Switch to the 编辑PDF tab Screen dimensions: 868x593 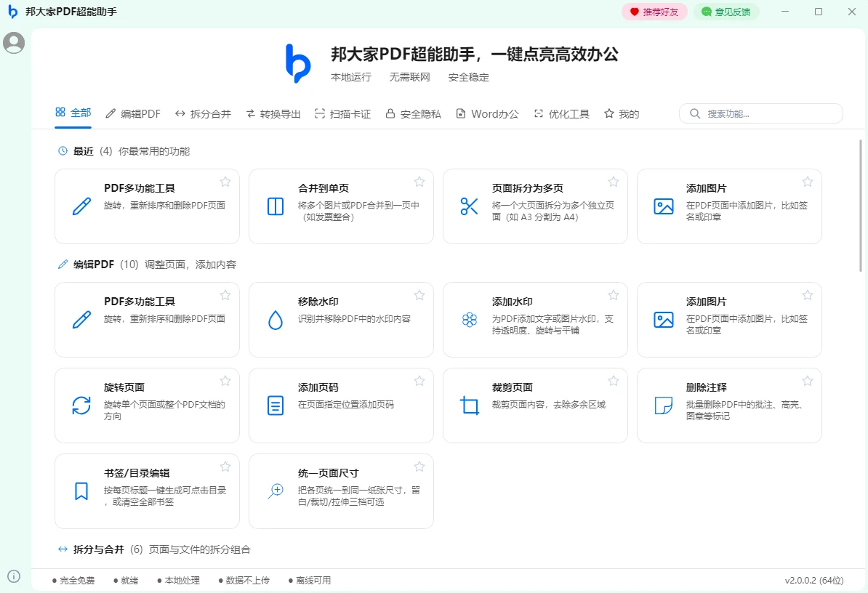(133, 114)
